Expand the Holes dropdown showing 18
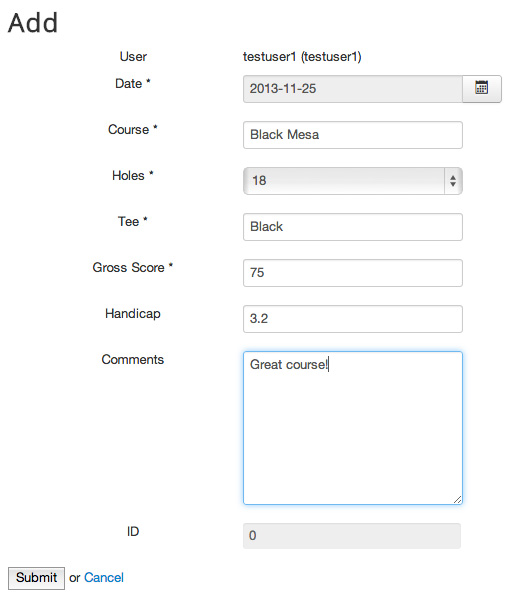 352,181
